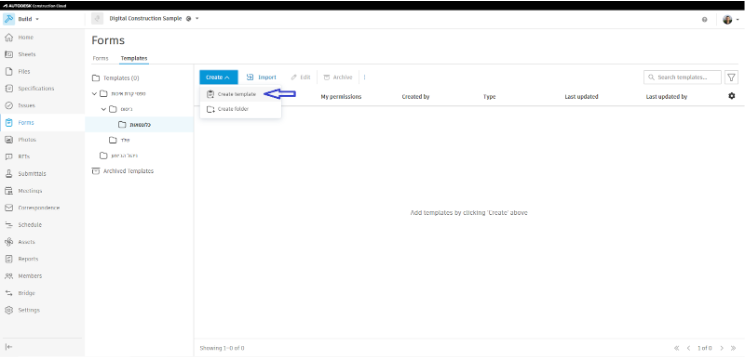Navigate to Issues in sidebar
The width and height of the screenshot is (752, 360).
26,105
